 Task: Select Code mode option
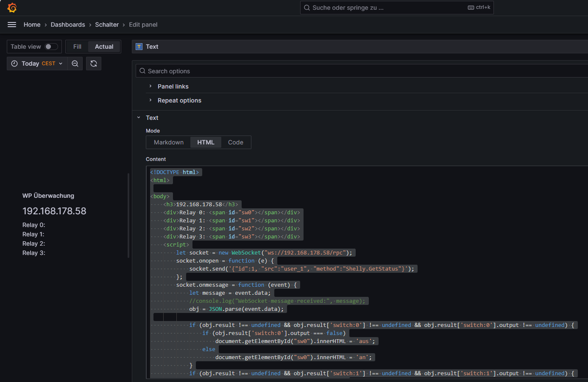235,142
